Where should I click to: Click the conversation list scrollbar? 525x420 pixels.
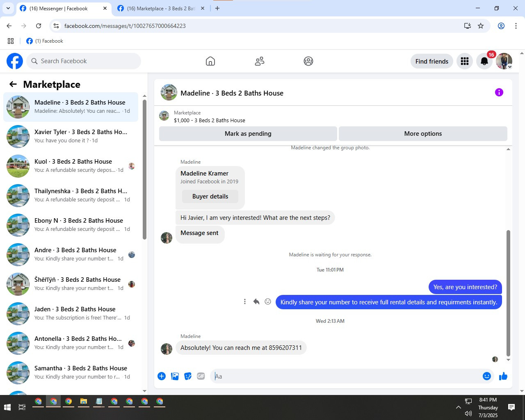[144, 169]
